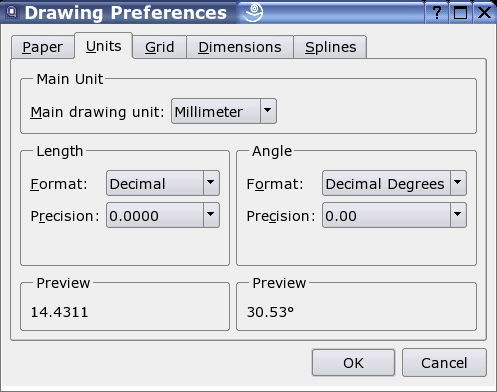The image size is (497, 392).
Task: Click the Cancel button
Action: click(x=444, y=363)
